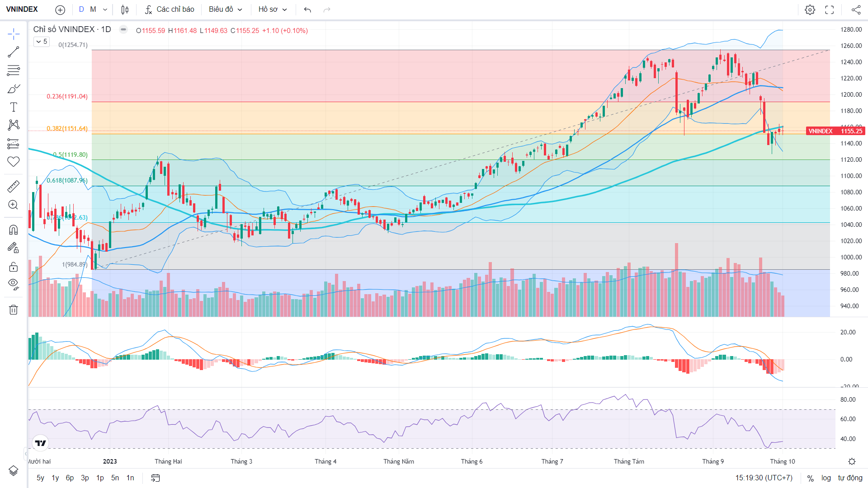868x488 pixels.
Task: Toggle log scale mode
Action: click(x=826, y=478)
